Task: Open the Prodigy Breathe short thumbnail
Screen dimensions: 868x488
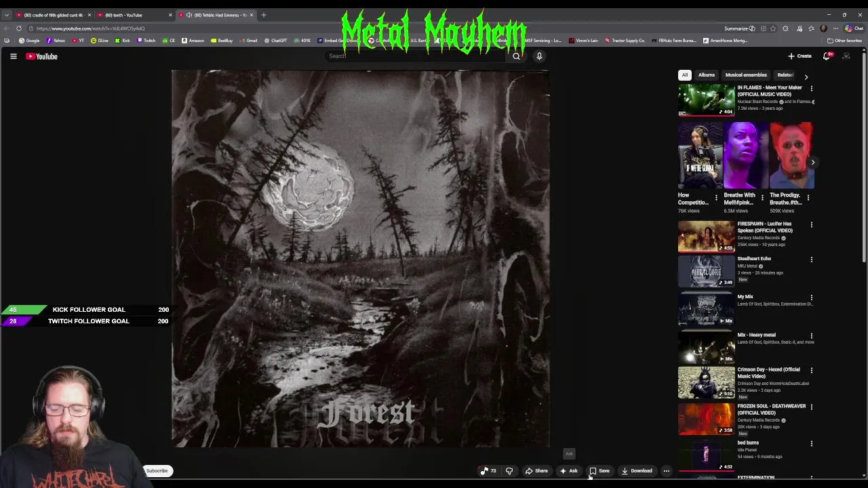Action: pyautogui.click(x=791, y=155)
